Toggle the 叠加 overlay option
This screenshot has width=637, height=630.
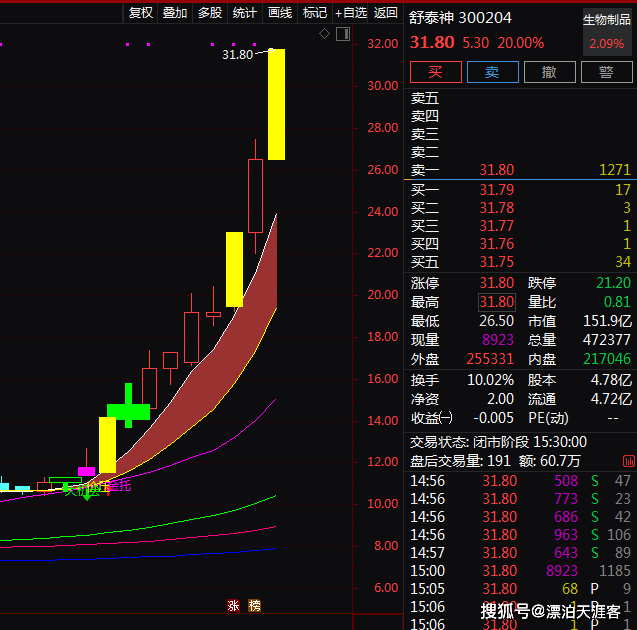click(x=175, y=12)
